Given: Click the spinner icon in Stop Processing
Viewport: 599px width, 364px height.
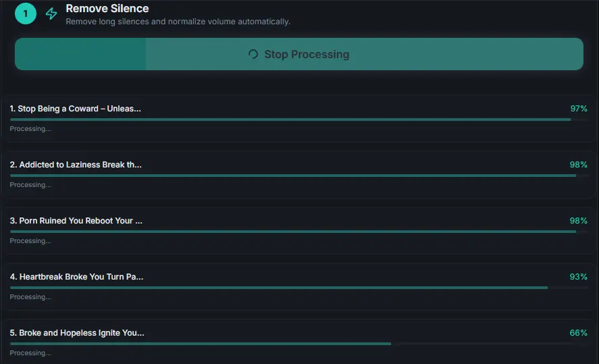Looking at the screenshot, I should click(x=253, y=54).
